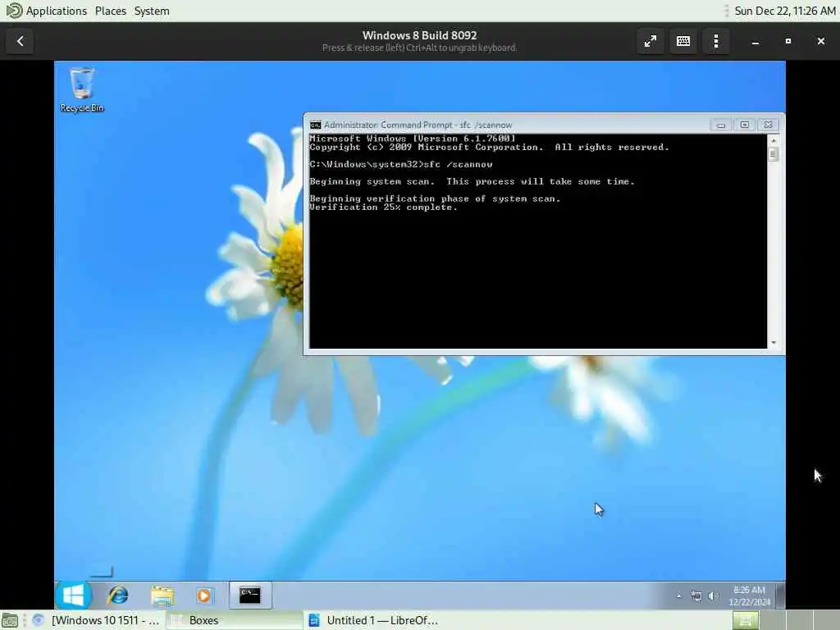This screenshot has width=840, height=630.
Task: Click the Show desktop strip at the taskbar end
Action: coord(781,596)
